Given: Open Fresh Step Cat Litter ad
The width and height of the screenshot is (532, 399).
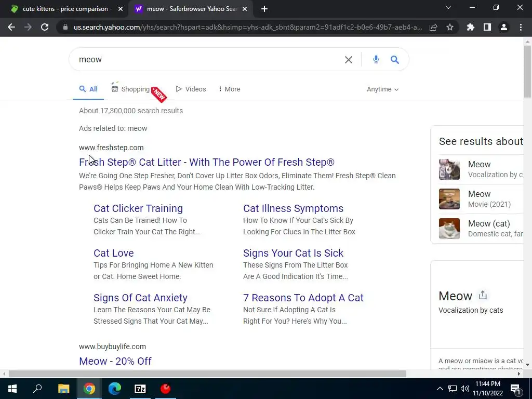Looking at the screenshot, I should (x=207, y=162).
